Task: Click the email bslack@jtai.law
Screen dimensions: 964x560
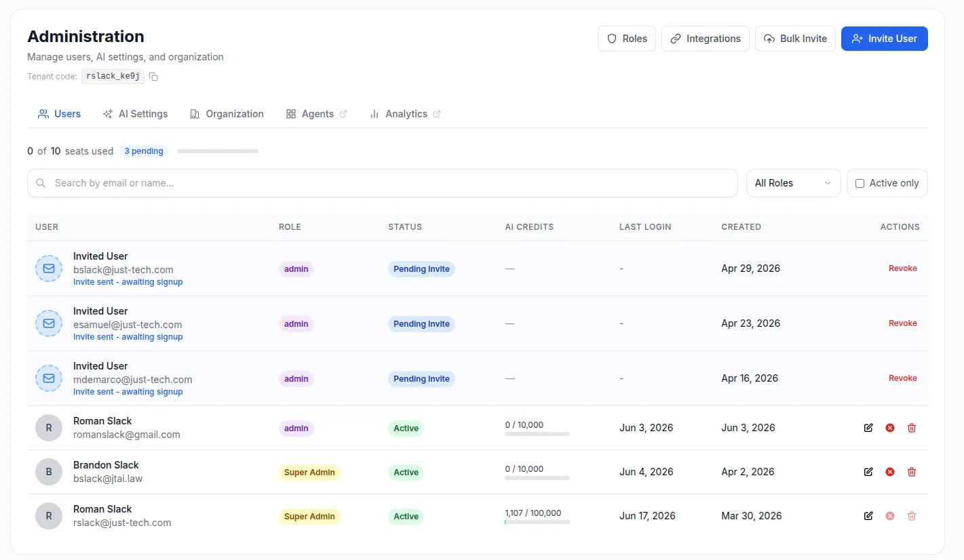Action: click(108, 479)
